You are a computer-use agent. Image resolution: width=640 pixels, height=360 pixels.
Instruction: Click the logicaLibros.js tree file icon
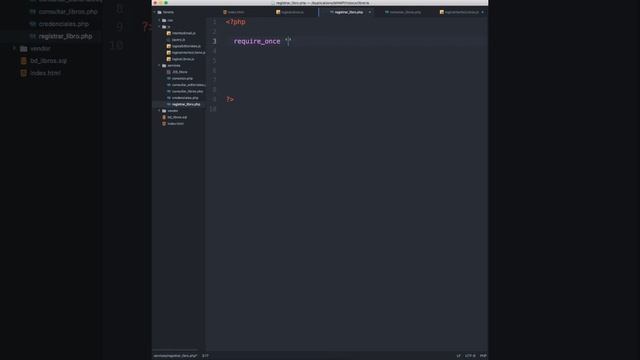click(x=169, y=59)
